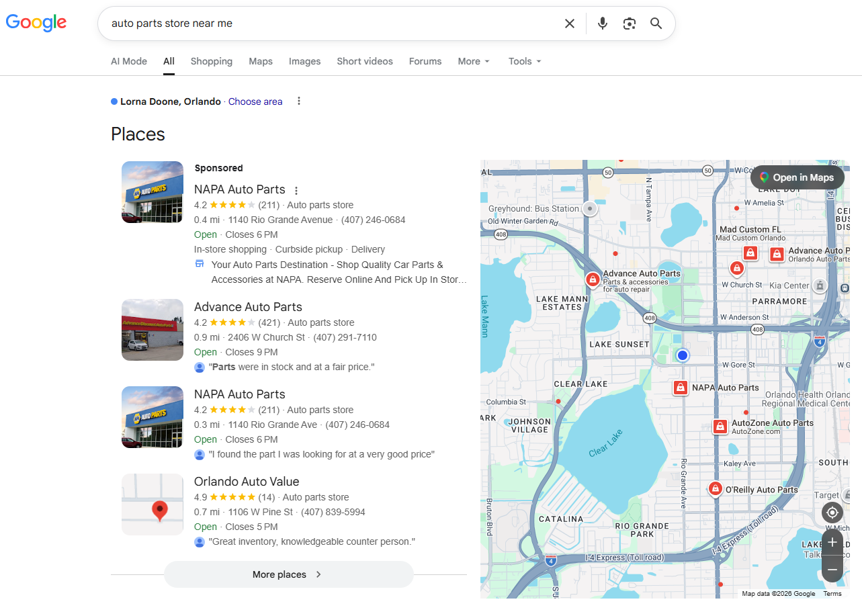Open Advance Auto Parts store photo
This screenshot has width=862, height=616.
(x=153, y=330)
